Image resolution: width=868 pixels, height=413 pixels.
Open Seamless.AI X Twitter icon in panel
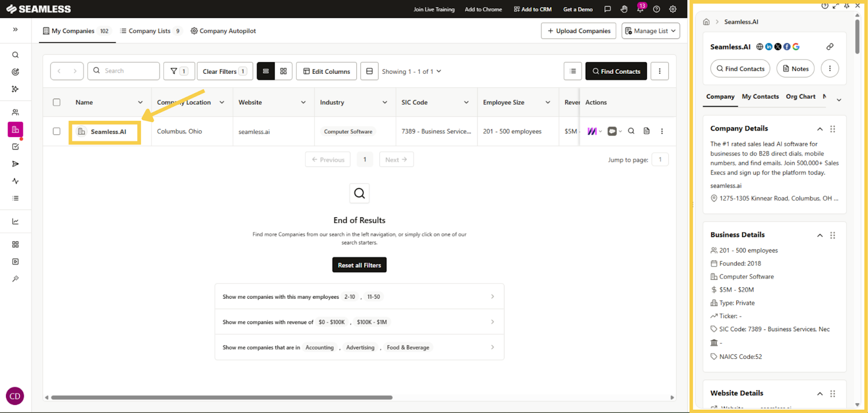[x=778, y=47]
